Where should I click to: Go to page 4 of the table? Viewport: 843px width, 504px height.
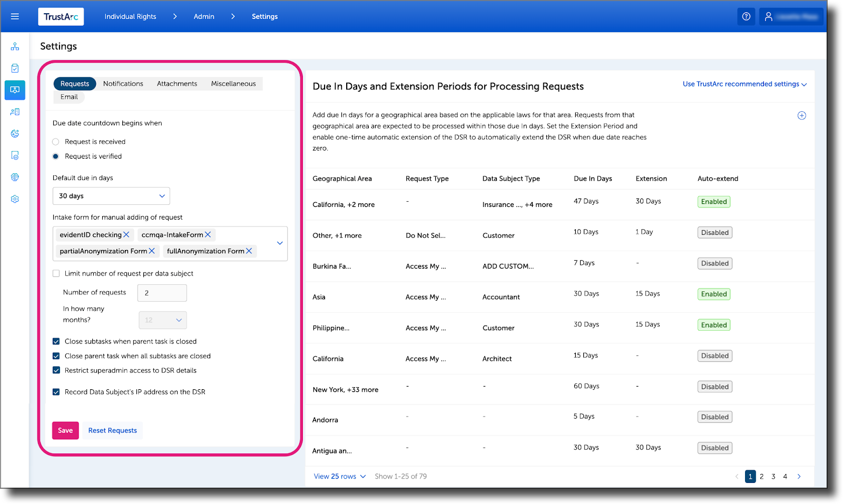785,476
